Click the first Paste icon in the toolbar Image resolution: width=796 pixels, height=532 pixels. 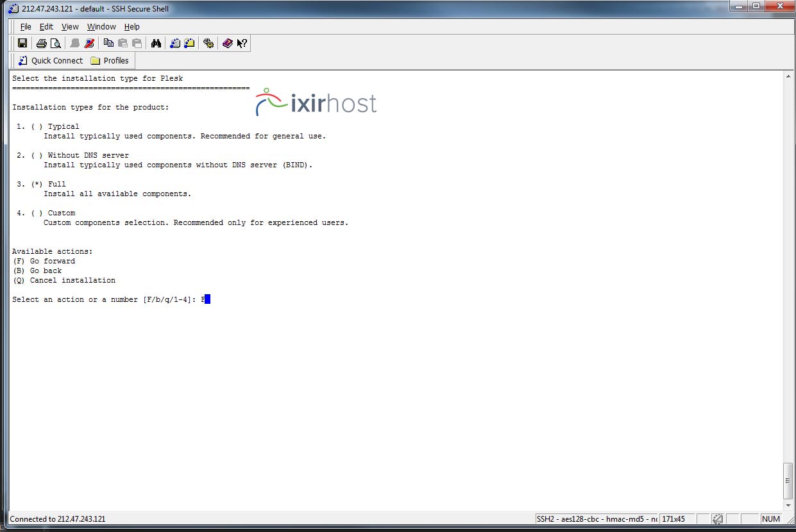(123, 44)
